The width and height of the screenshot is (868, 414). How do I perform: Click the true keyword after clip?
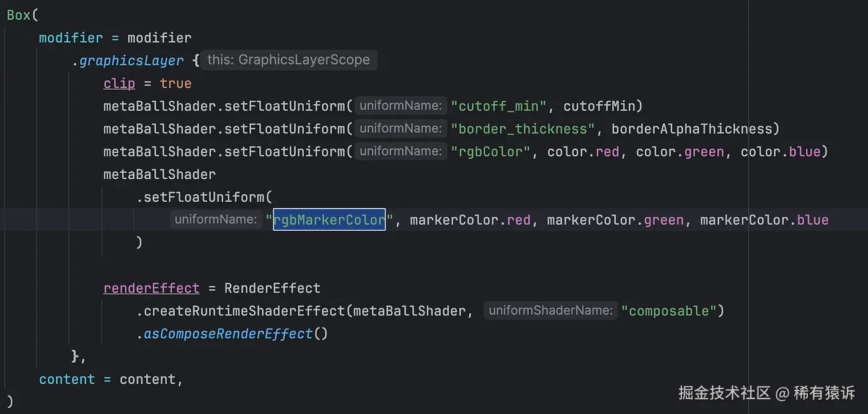175,83
